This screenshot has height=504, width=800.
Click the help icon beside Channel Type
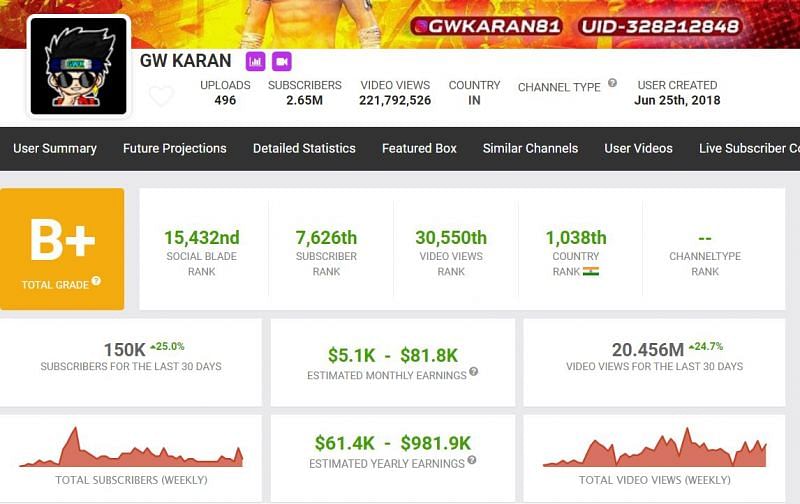(612, 84)
